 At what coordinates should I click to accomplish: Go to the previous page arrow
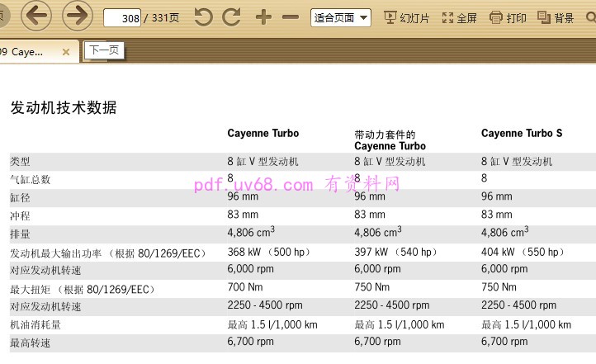(x=35, y=16)
